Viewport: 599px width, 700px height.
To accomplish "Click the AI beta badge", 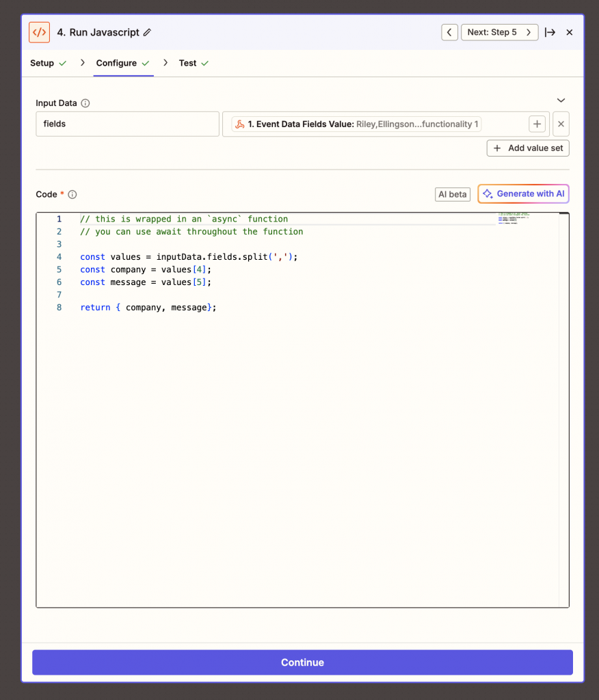I will click(453, 194).
